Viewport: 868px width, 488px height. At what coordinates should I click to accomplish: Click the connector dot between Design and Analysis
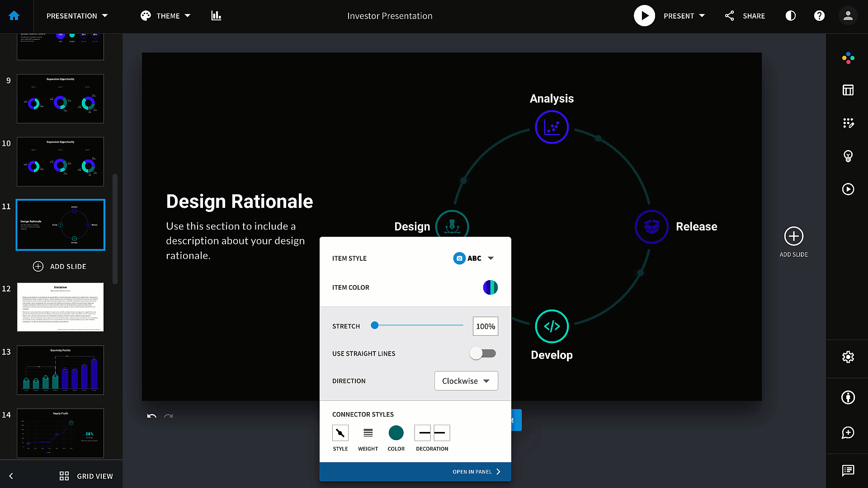[463, 180]
